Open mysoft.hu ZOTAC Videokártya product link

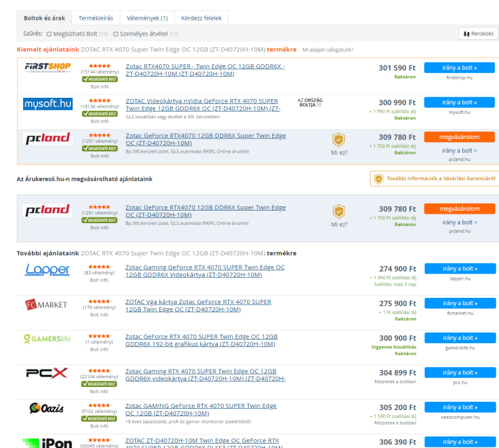pyautogui.click(x=203, y=105)
